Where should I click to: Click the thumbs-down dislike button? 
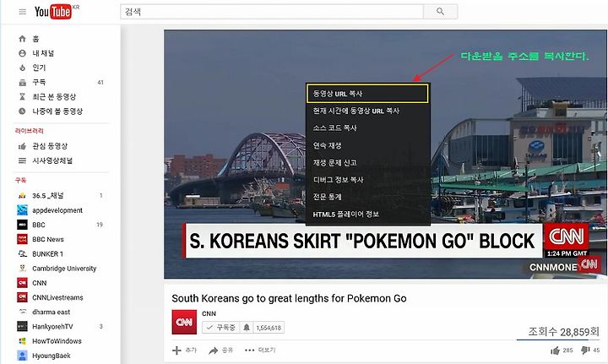[590, 350]
